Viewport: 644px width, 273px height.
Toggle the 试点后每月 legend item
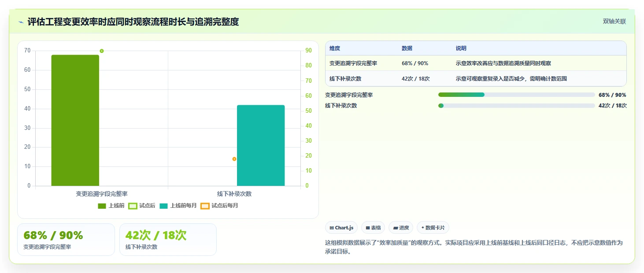(219, 206)
